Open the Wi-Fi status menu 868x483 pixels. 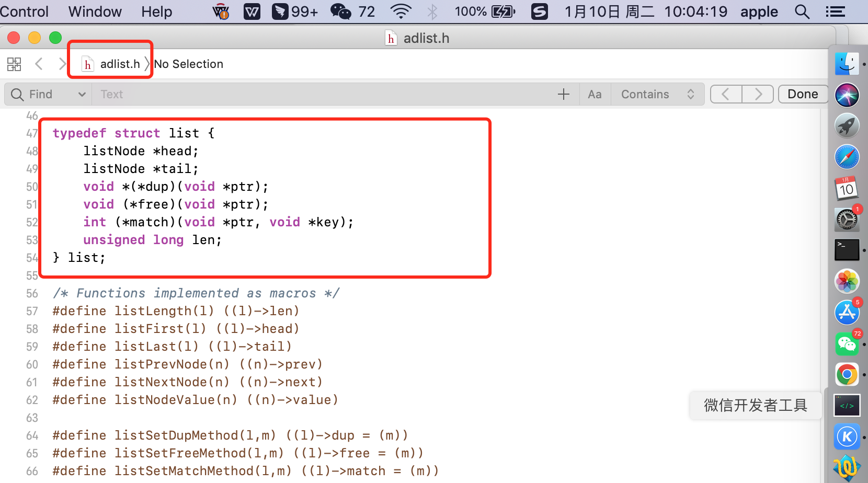[x=401, y=11]
